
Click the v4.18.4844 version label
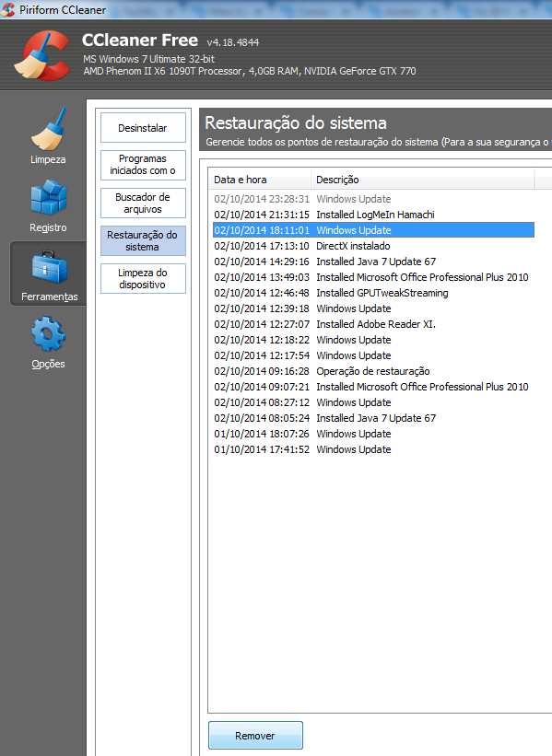click(233, 42)
